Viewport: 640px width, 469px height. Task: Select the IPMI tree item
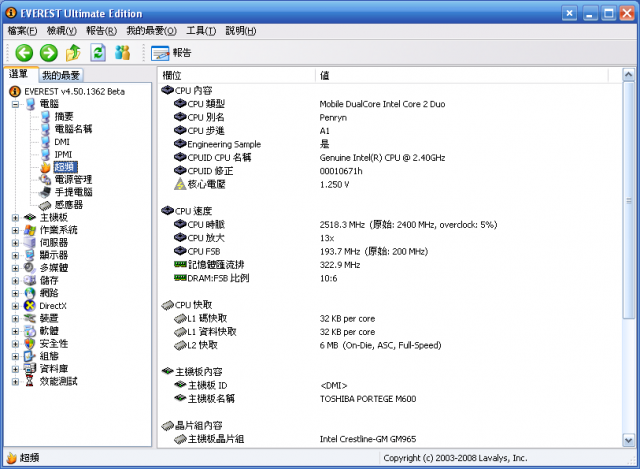pyautogui.click(x=63, y=155)
